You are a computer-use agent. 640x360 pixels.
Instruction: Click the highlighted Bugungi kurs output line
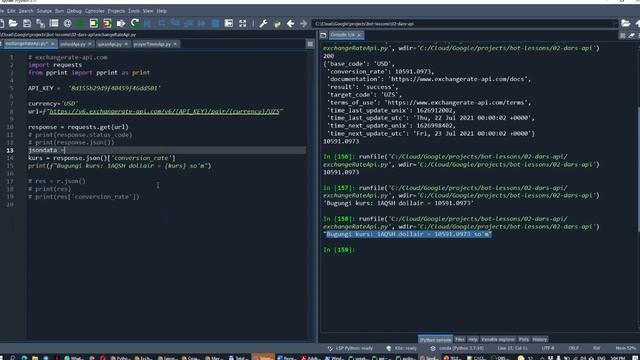409,234
